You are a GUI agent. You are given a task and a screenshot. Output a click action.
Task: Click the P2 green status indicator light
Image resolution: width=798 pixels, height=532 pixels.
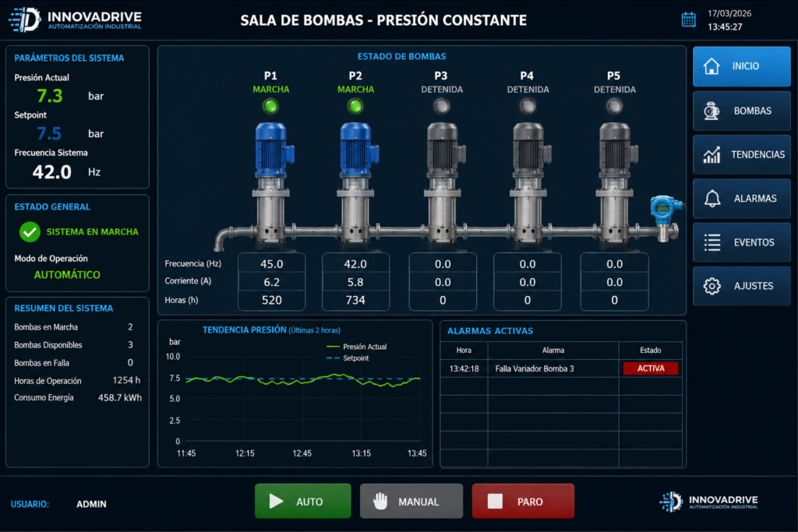click(355, 106)
